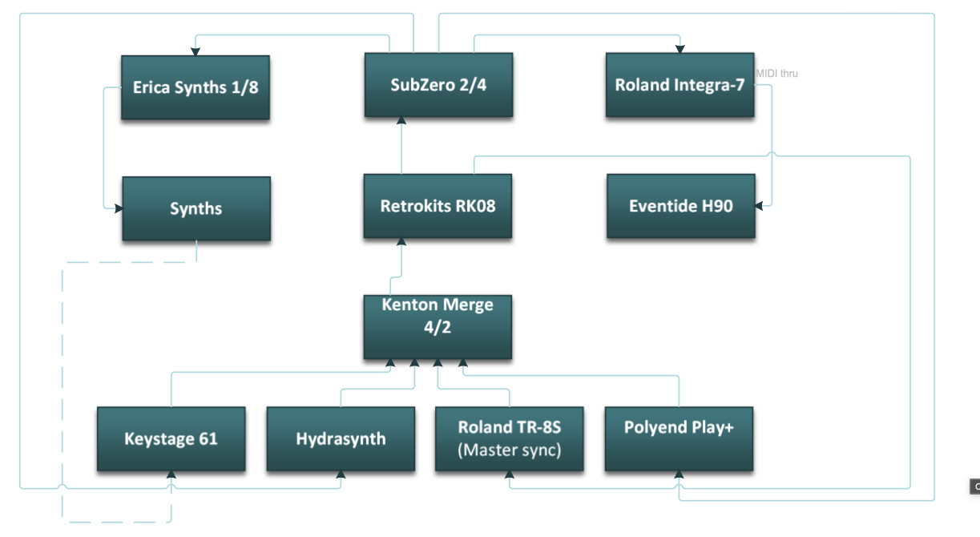Click the "MIDI thru" connector label
Image resolution: width=980 pixels, height=537 pixels.
(x=777, y=74)
